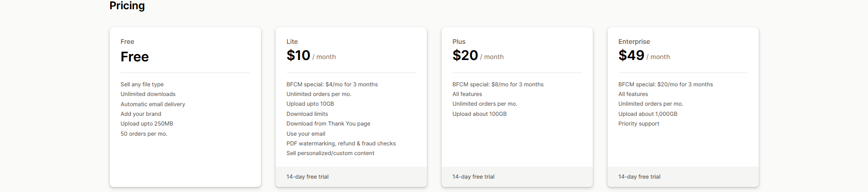Image resolution: width=868 pixels, height=192 pixels.
Task: Click the large bold Free price text
Action: click(135, 57)
